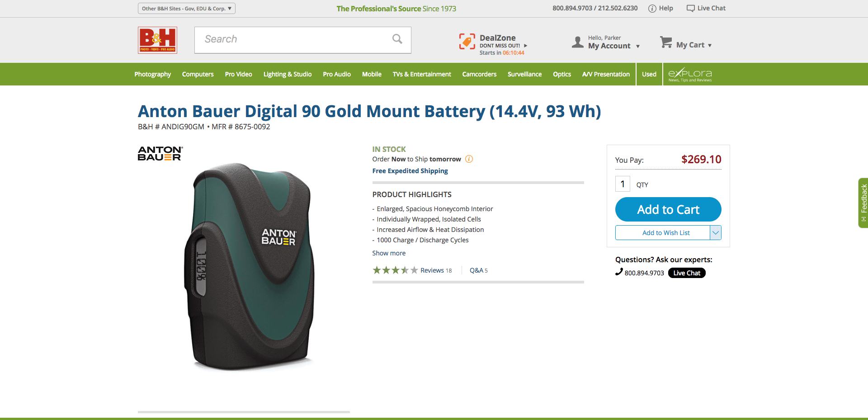Click Free Expedited Shipping link
This screenshot has height=420, width=868.
point(410,171)
